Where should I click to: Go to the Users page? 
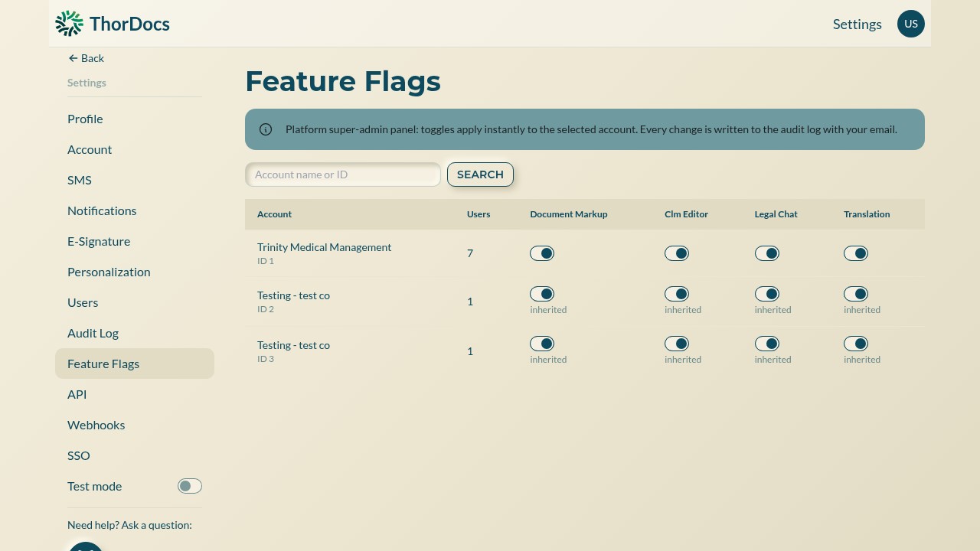click(135, 302)
